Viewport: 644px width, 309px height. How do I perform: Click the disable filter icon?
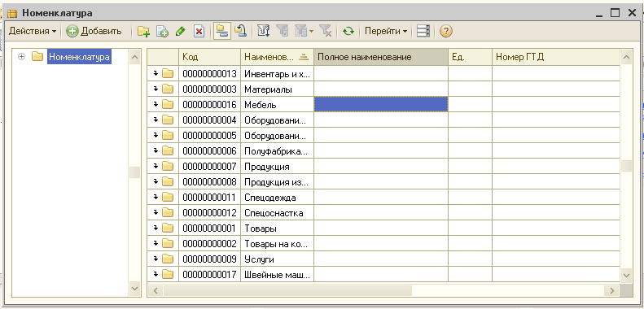[326, 32]
